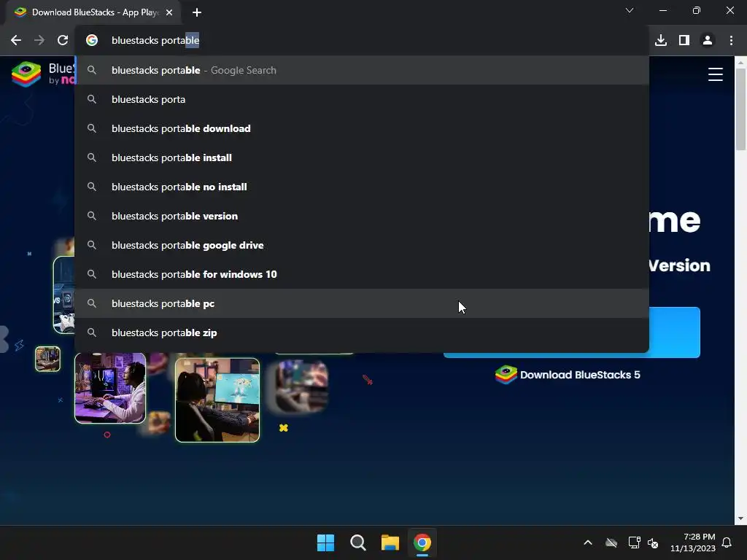
Task: Click search icon beside 'bluestacks portable zip'
Action: pyautogui.click(x=92, y=332)
